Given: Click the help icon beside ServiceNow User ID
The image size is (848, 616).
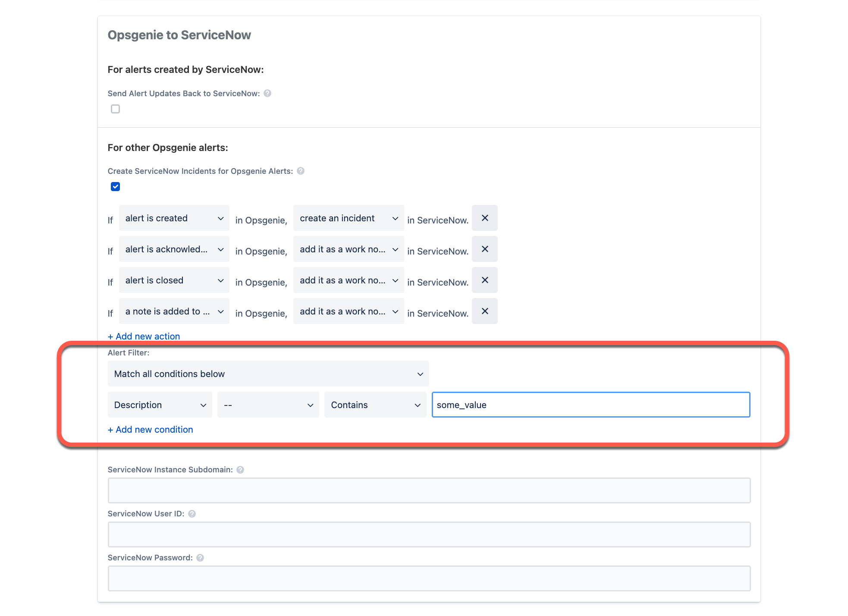Looking at the screenshot, I should [192, 513].
